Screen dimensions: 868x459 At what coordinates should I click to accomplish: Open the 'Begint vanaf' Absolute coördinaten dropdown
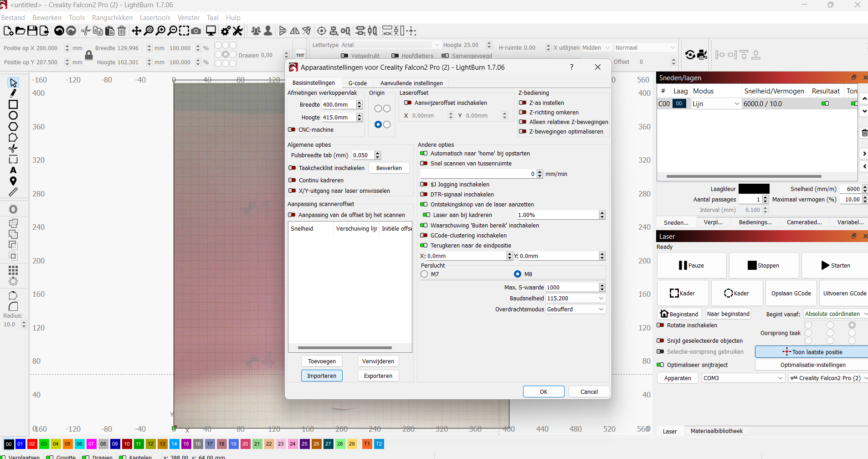(836, 314)
